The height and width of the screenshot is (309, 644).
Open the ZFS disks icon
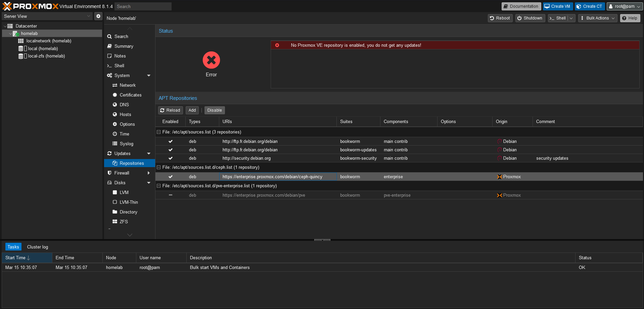click(x=115, y=222)
